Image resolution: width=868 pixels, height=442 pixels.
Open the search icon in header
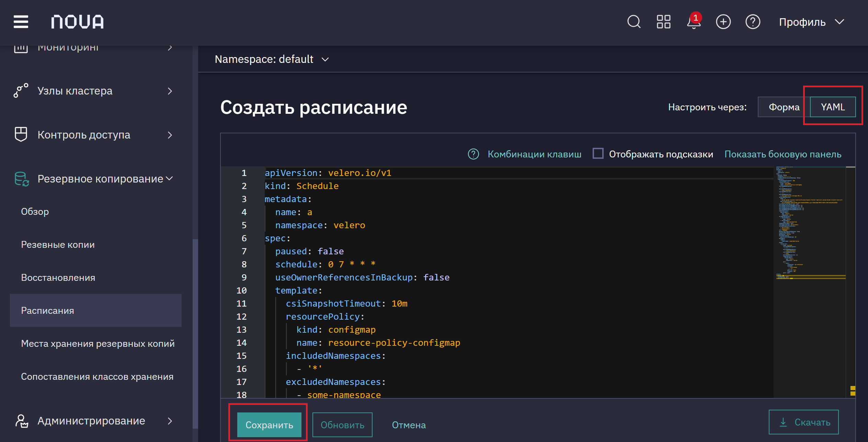click(x=634, y=22)
